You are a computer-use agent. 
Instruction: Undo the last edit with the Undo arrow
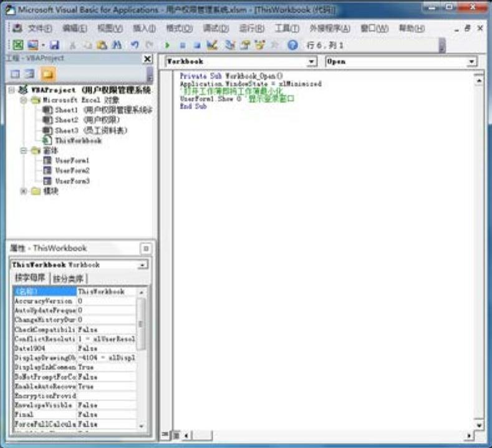click(x=135, y=45)
